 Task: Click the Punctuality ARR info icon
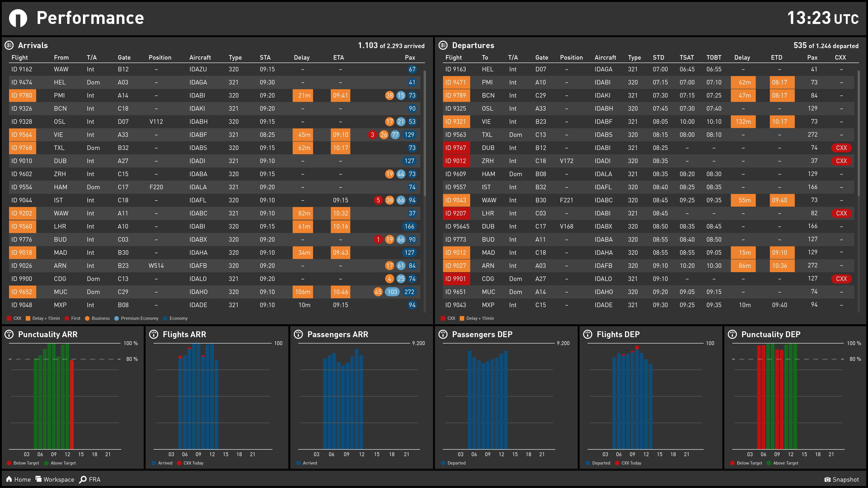(x=9, y=334)
